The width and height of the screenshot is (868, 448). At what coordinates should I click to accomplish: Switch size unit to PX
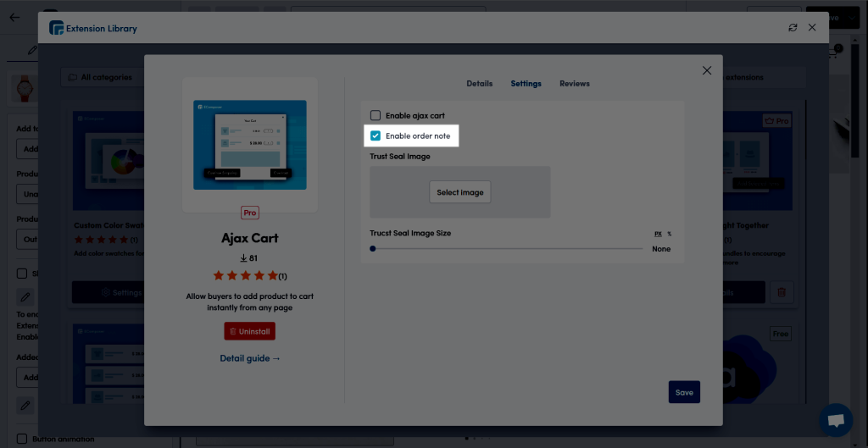click(x=658, y=234)
